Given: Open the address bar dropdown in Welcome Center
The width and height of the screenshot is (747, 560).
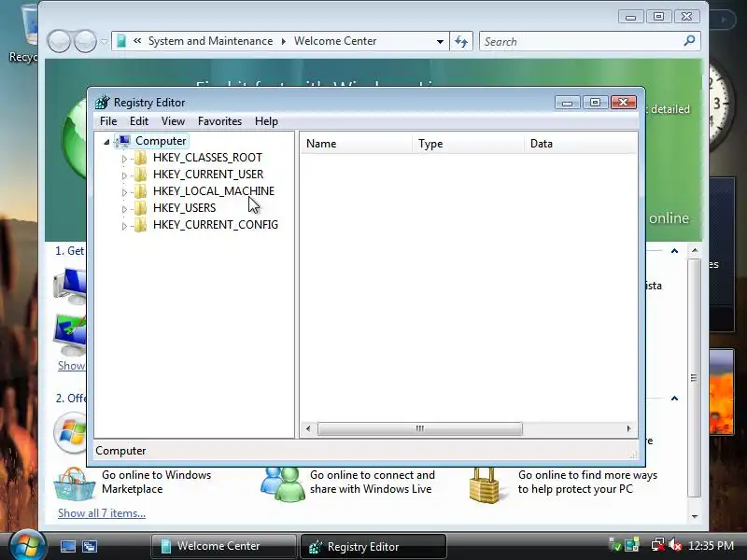Looking at the screenshot, I should pyautogui.click(x=440, y=41).
